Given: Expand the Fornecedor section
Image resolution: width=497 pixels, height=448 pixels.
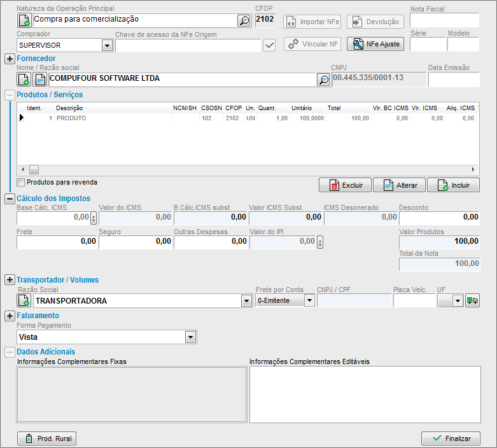Looking at the screenshot, I should tap(10, 59).
